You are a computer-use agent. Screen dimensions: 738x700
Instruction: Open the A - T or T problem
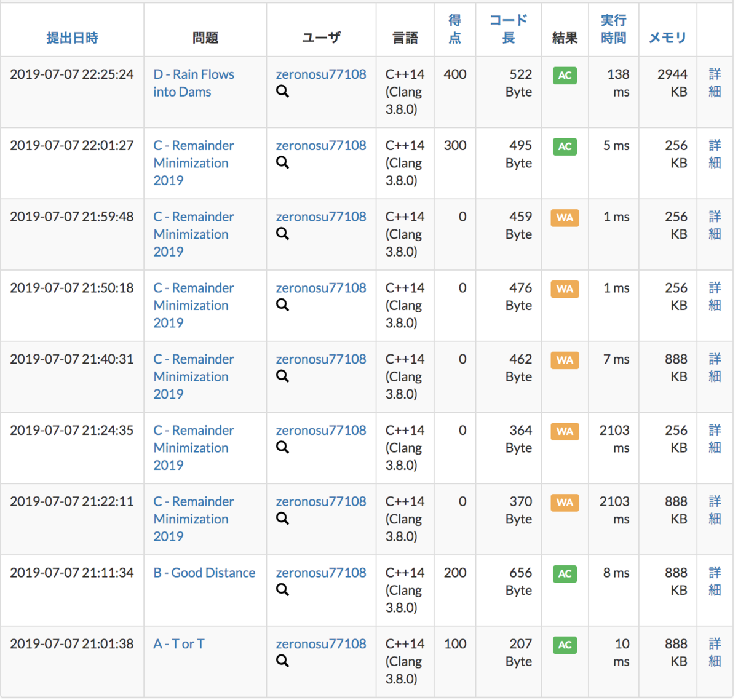click(x=178, y=643)
